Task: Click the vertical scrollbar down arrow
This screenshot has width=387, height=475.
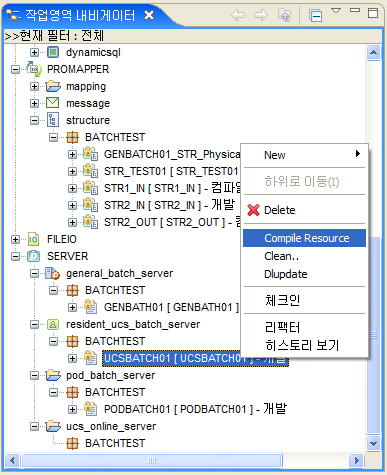Action: pos(373,443)
